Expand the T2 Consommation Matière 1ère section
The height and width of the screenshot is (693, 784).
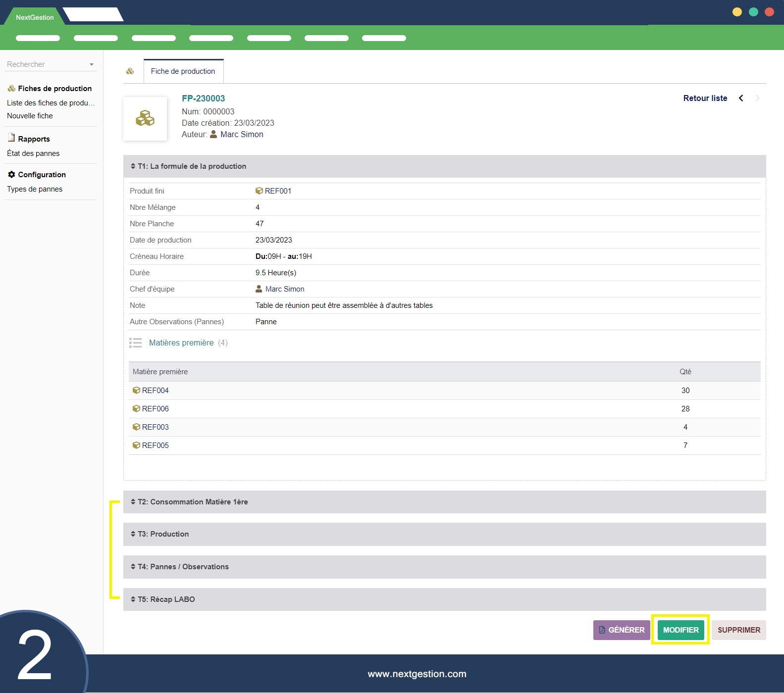click(x=193, y=502)
